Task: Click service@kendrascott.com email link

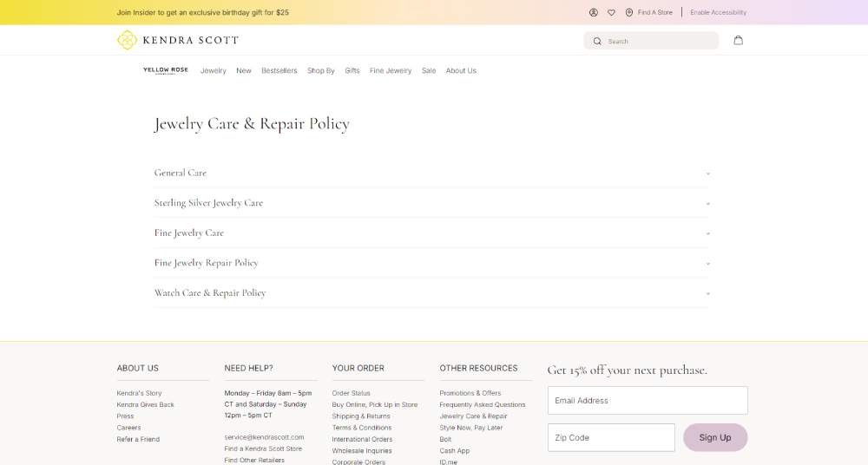Action: pos(264,437)
